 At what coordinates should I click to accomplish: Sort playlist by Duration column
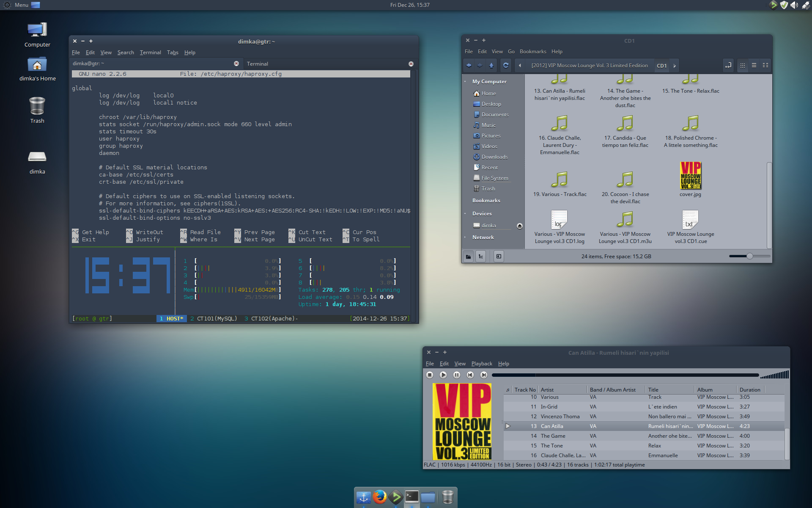[x=750, y=390]
